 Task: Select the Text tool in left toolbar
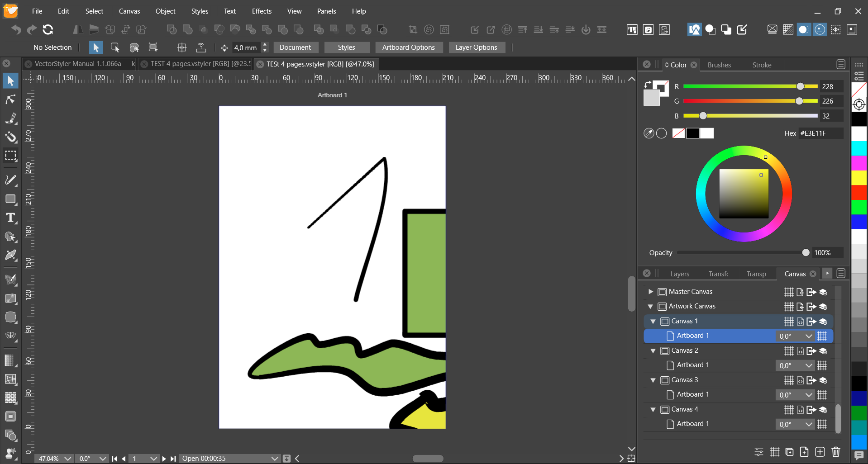[x=10, y=218]
